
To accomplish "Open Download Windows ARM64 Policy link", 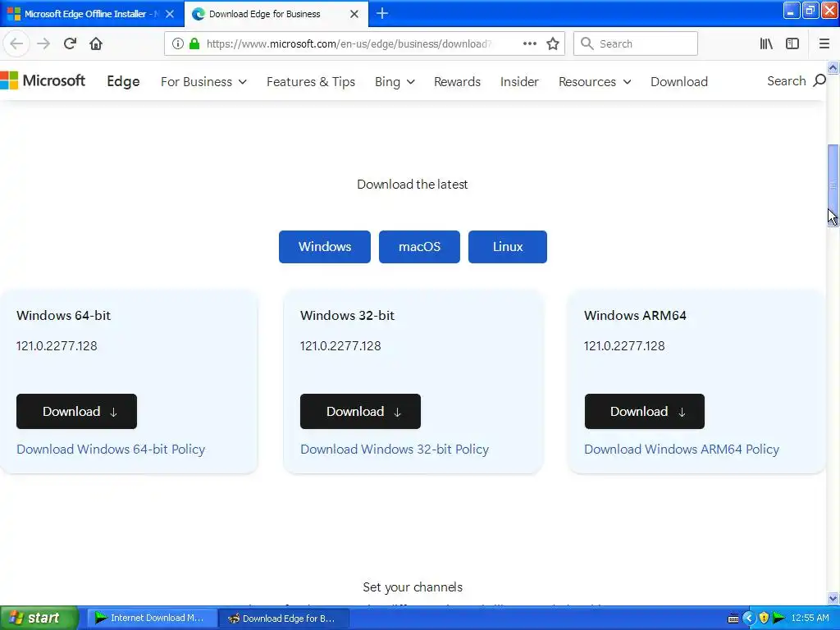I will (x=682, y=449).
